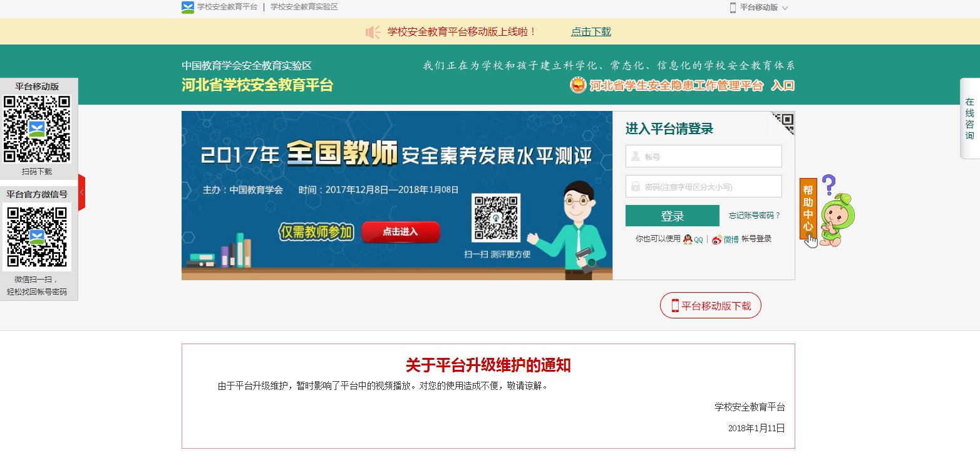Collapse the left sidebar via the red arrow

click(x=81, y=194)
